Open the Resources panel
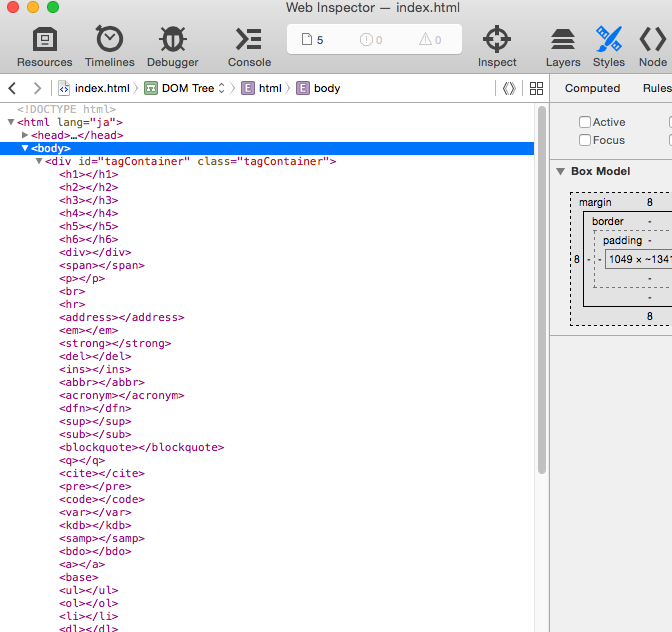The height and width of the screenshot is (632, 672). 45,47
